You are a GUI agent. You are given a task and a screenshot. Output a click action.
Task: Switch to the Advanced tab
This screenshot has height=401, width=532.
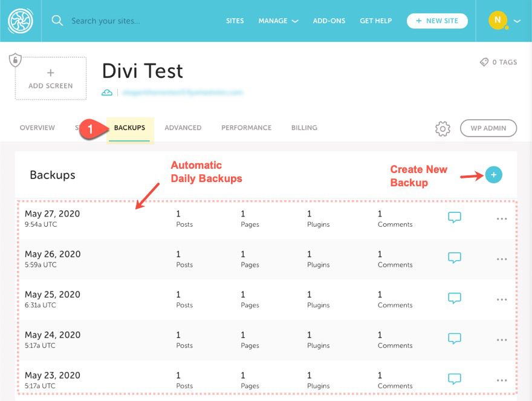pyautogui.click(x=183, y=128)
